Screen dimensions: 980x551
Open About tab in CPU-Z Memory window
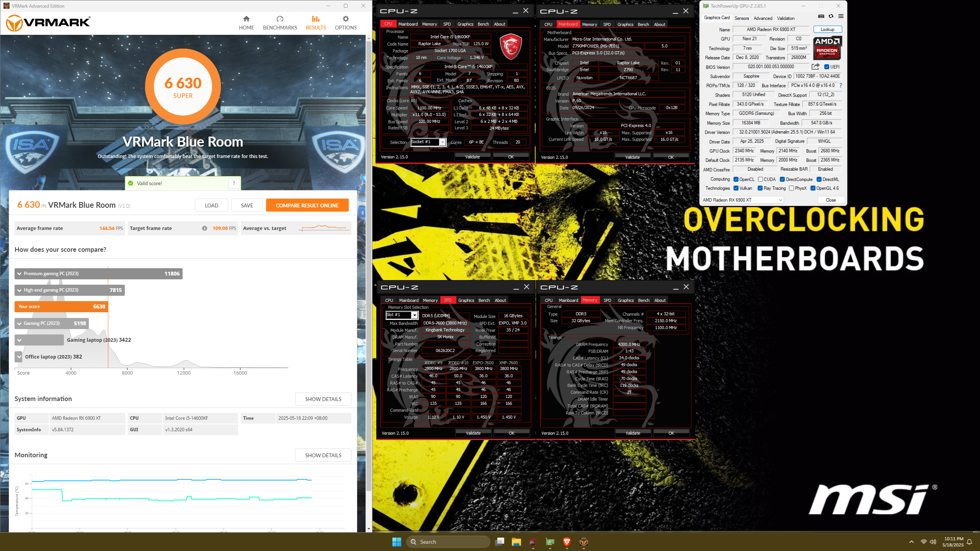pyautogui.click(x=660, y=300)
